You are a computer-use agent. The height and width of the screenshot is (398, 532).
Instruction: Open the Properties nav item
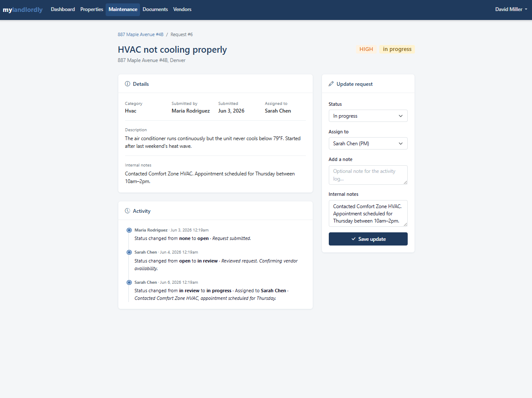coord(92,9)
